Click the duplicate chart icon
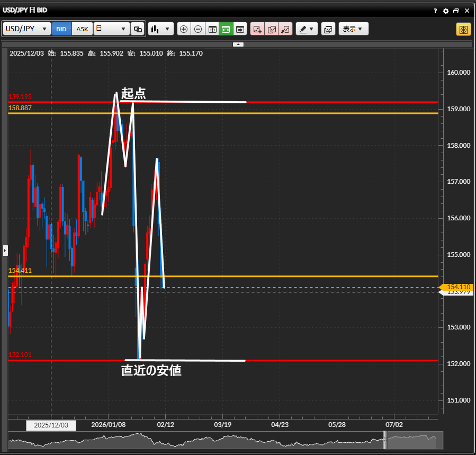 272,29
